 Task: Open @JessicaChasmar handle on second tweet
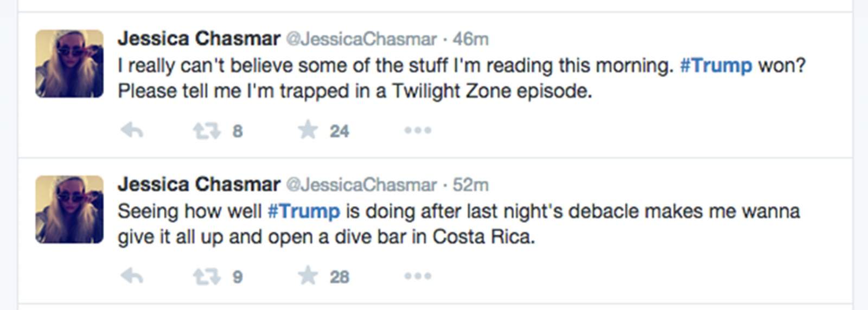coord(361,185)
